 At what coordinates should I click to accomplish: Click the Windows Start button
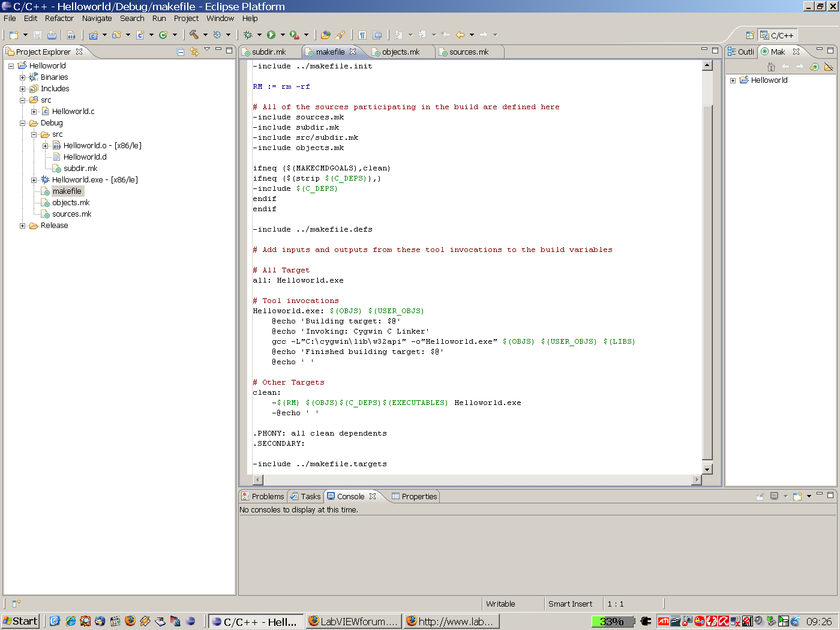pos(20,621)
